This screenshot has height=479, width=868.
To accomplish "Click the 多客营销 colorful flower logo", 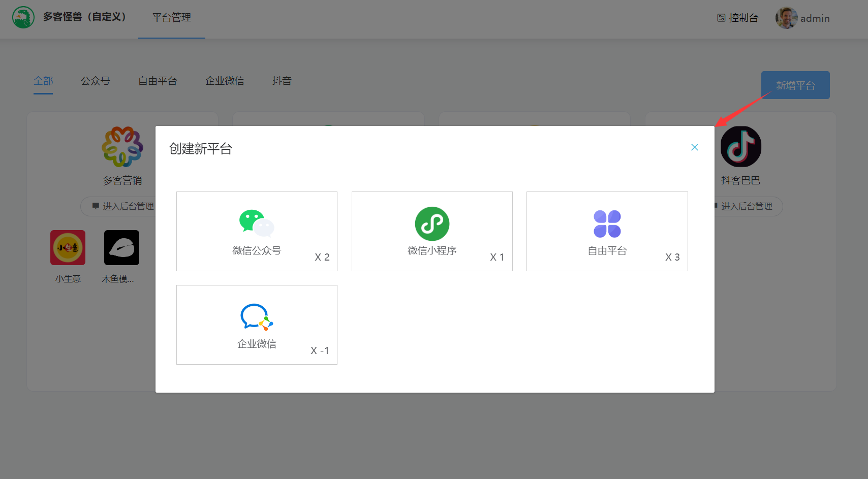I will pos(122,147).
